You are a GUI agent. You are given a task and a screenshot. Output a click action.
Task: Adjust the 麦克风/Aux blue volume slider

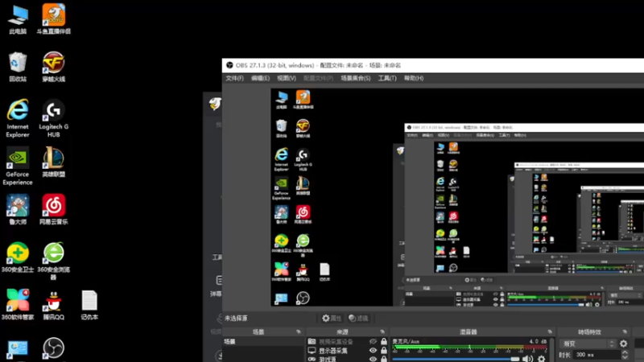click(x=456, y=359)
